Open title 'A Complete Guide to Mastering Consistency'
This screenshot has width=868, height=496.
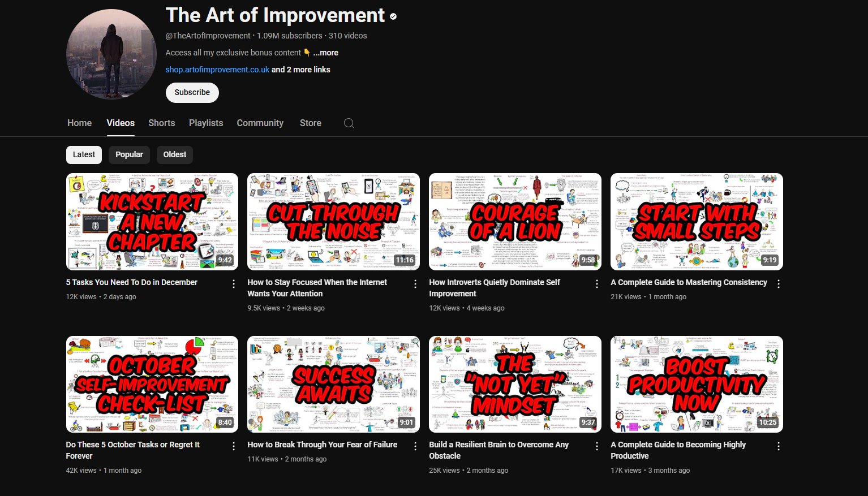click(689, 282)
